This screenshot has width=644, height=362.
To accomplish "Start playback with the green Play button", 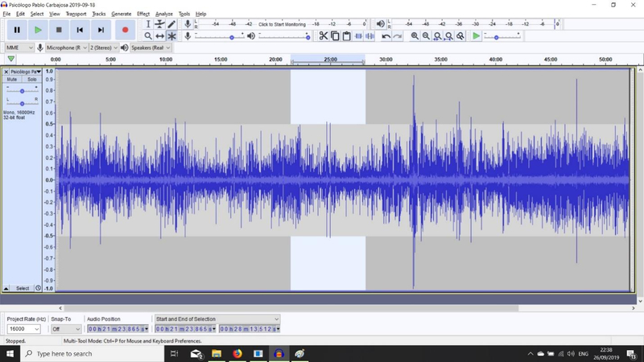I will pos(38,30).
